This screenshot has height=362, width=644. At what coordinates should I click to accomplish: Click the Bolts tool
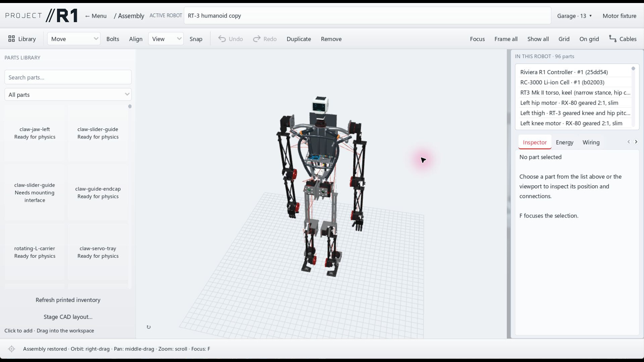pyautogui.click(x=113, y=39)
